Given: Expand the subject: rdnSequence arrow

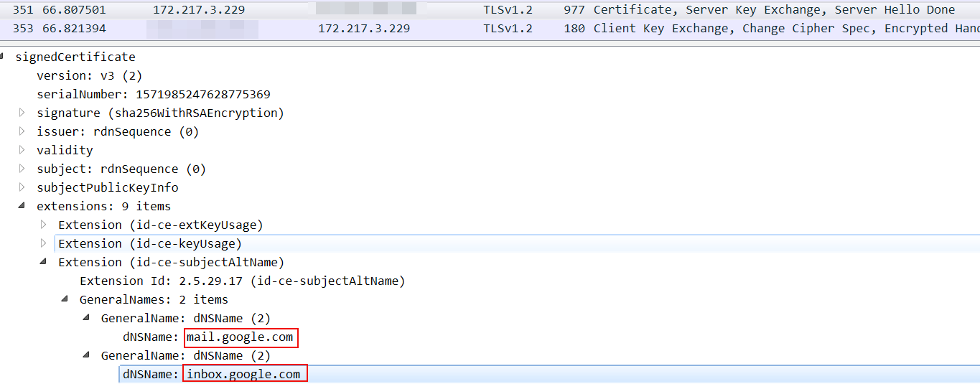Looking at the screenshot, I should [x=22, y=169].
